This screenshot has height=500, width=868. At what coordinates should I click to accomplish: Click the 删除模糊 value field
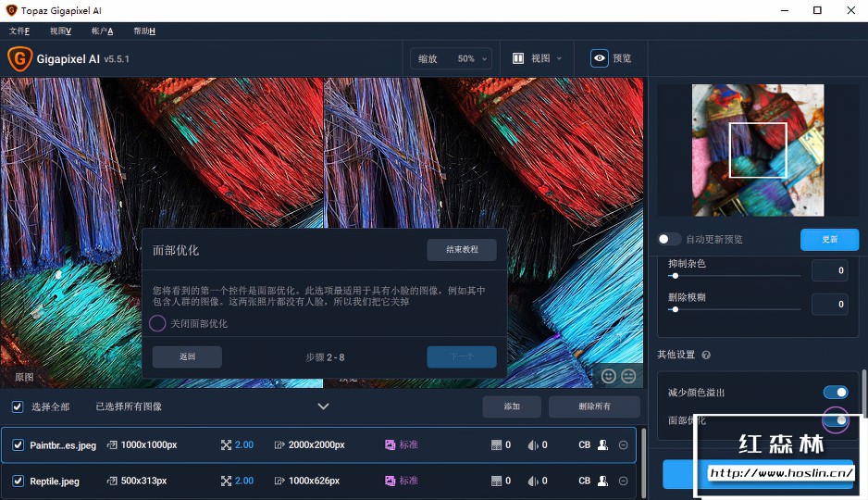pyautogui.click(x=829, y=304)
